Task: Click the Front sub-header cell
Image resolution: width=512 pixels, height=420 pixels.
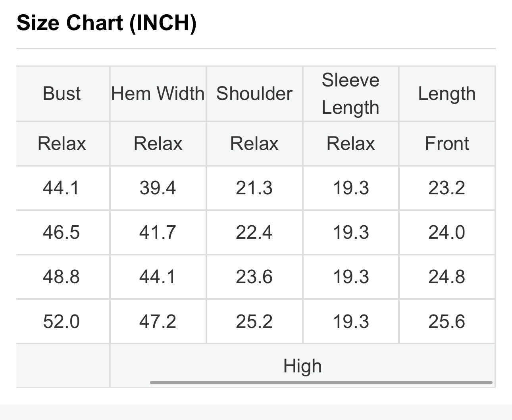Action: (447, 143)
